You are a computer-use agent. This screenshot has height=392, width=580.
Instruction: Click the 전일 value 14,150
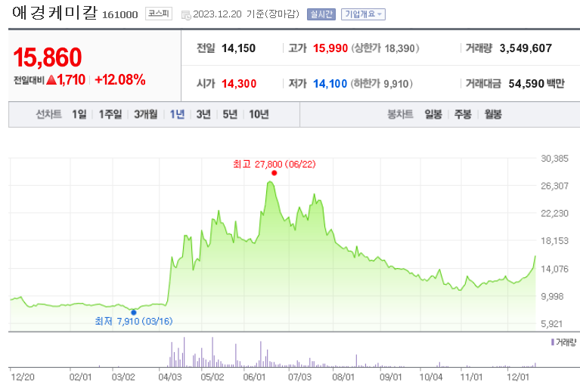(239, 48)
